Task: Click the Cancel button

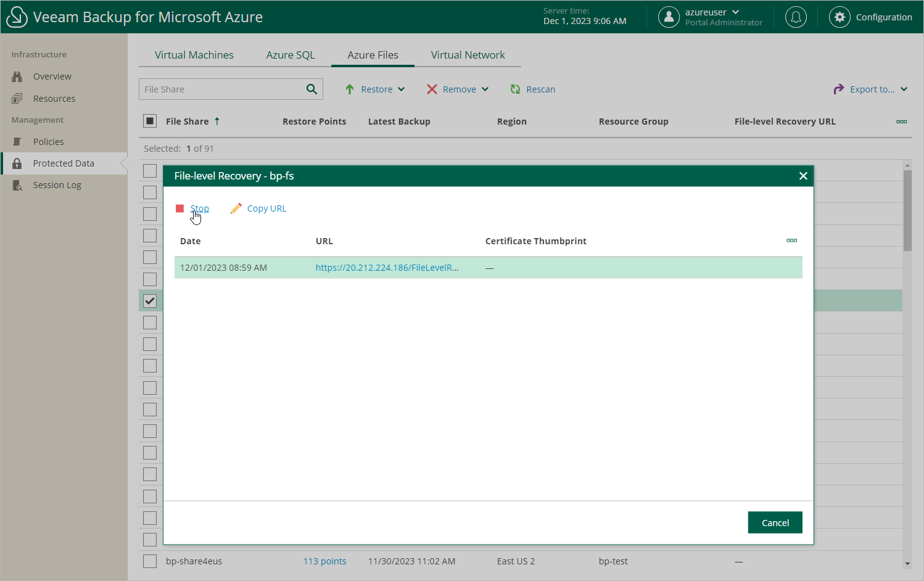Action: 775,522
